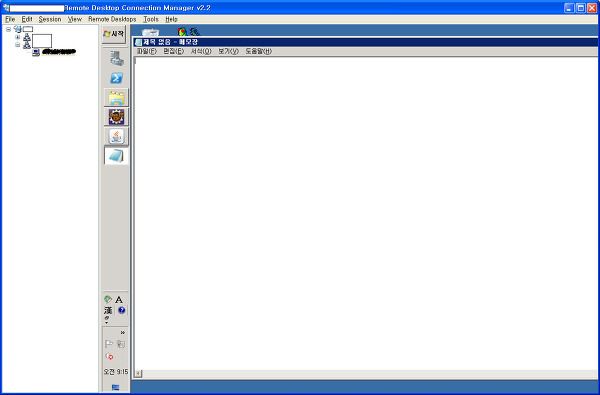The height and width of the screenshot is (395, 600).
Task: Launch PowerShell from the remote taskbar
Action: click(116, 78)
